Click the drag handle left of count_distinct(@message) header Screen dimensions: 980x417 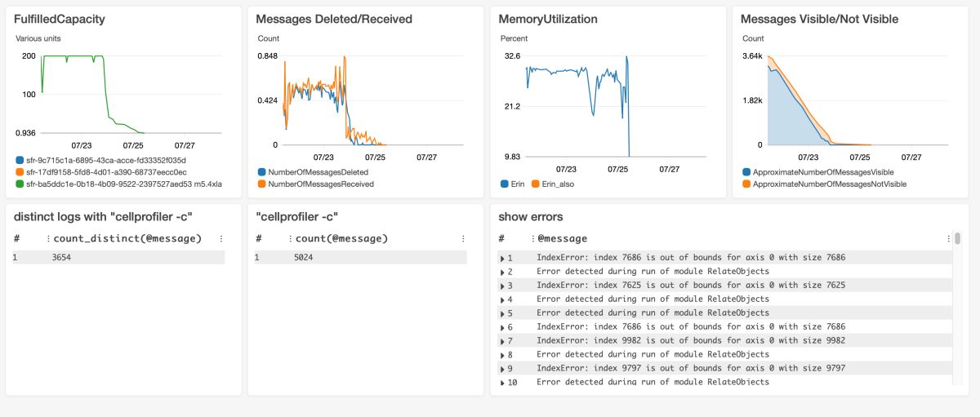[47, 238]
